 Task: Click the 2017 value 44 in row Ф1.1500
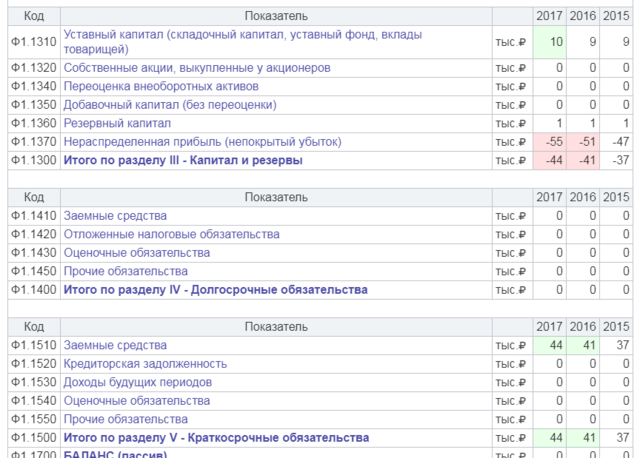point(549,438)
